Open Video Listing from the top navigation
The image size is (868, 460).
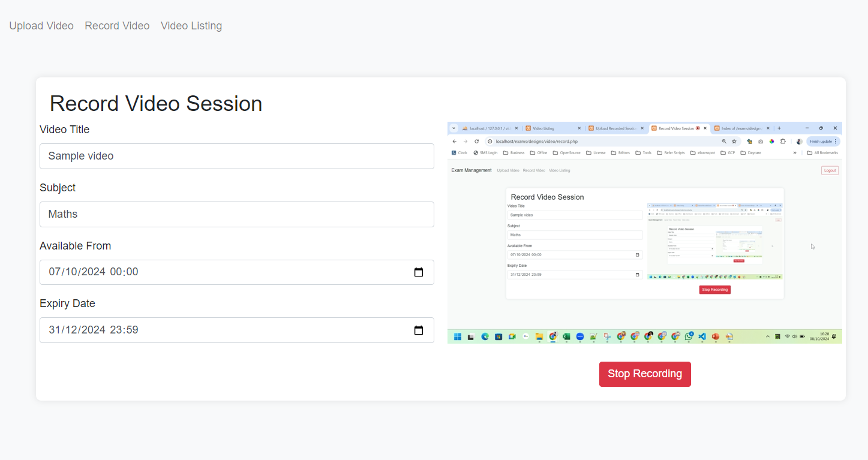(191, 26)
